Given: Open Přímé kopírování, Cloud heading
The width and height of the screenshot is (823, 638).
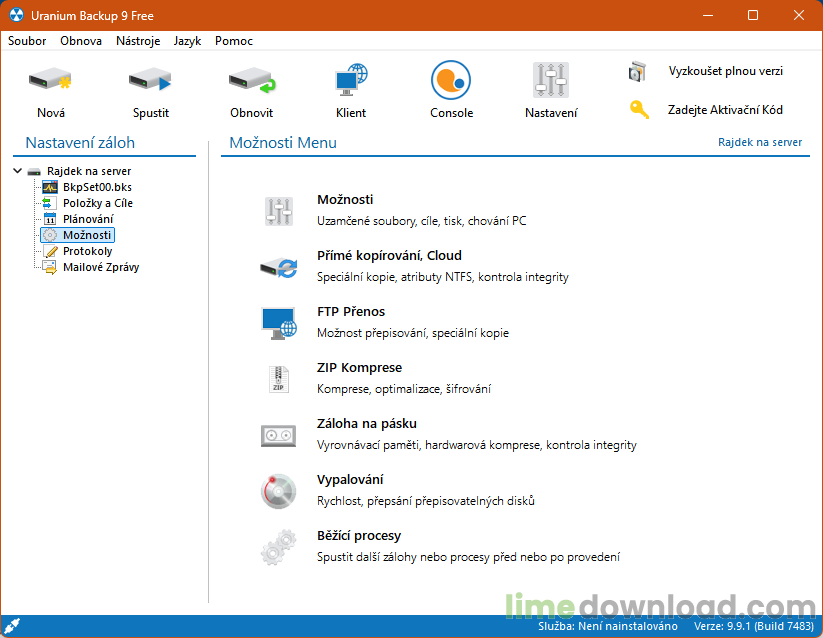Looking at the screenshot, I should tap(389, 256).
